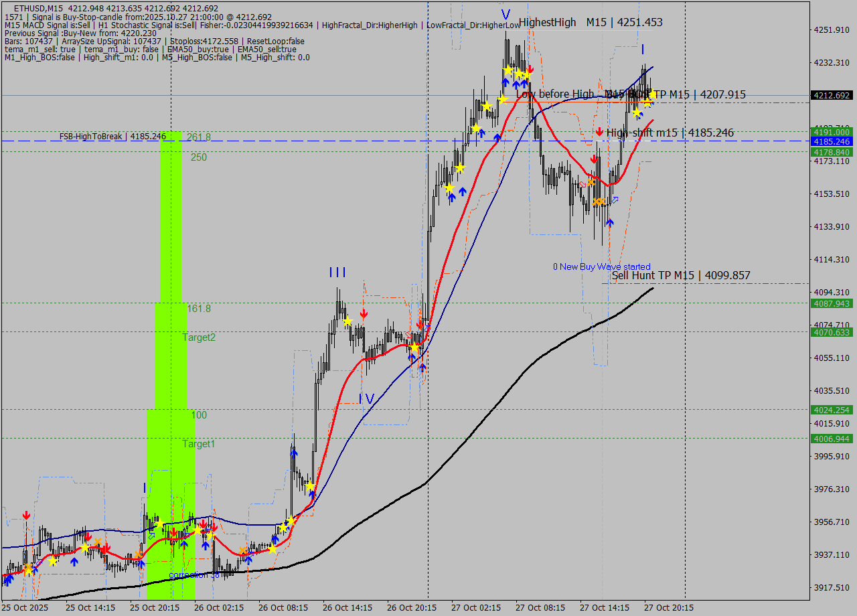Select the blue wave III label

coord(337,272)
